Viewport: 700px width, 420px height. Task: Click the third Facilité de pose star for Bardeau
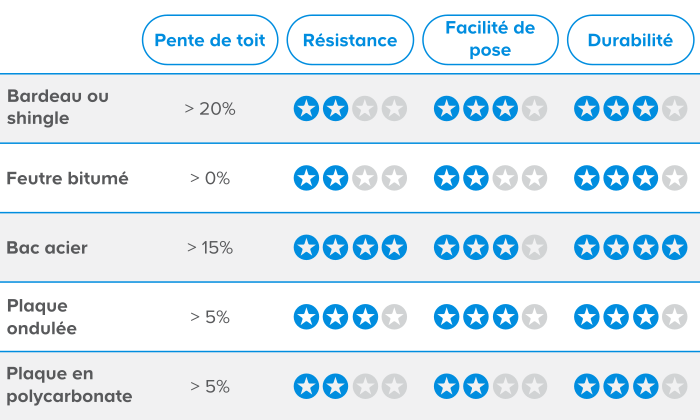505,108
